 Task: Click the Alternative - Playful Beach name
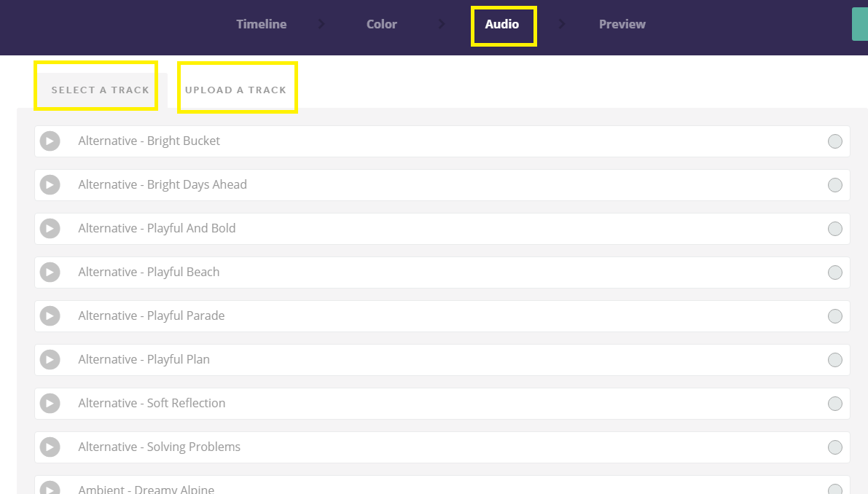pyautogui.click(x=149, y=273)
